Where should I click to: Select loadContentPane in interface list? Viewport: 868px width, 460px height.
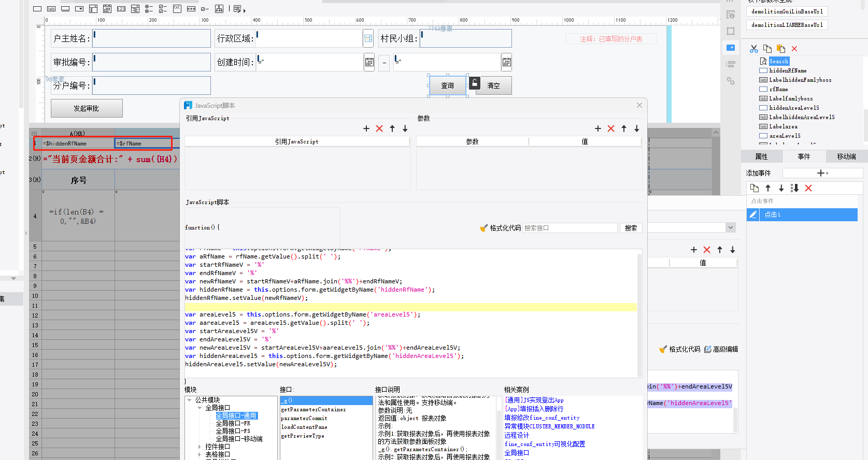click(x=304, y=427)
